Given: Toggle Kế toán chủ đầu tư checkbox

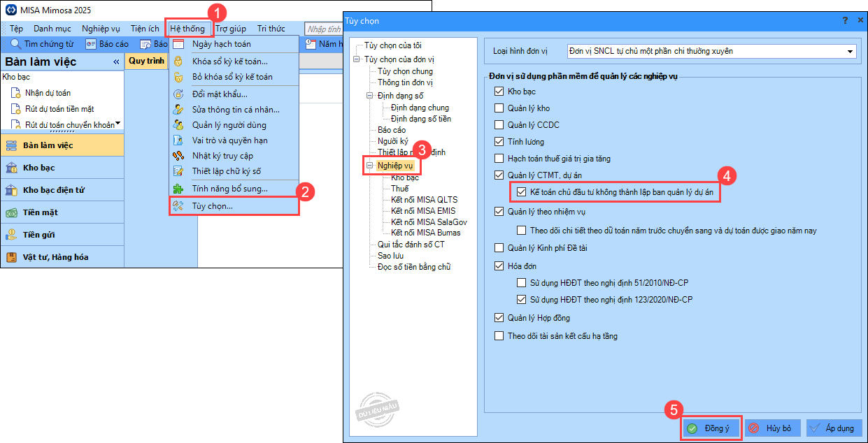Looking at the screenshot, I should click(521, 191).
